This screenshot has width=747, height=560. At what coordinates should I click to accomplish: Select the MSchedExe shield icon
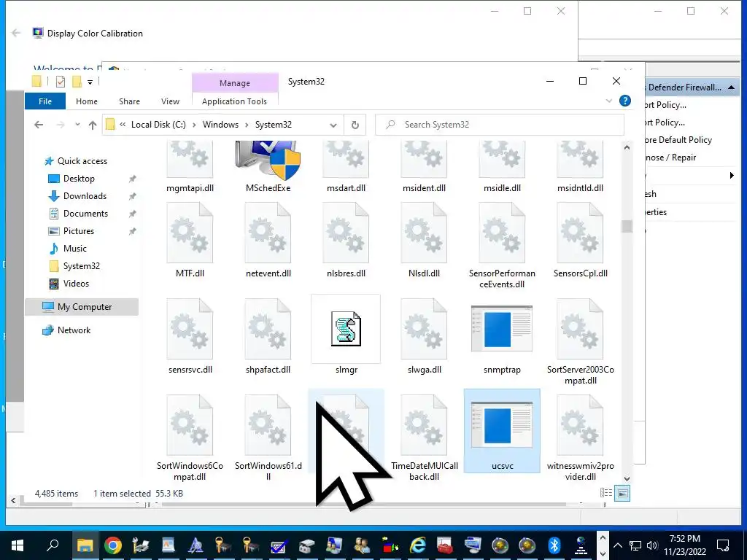pos(268,160)
